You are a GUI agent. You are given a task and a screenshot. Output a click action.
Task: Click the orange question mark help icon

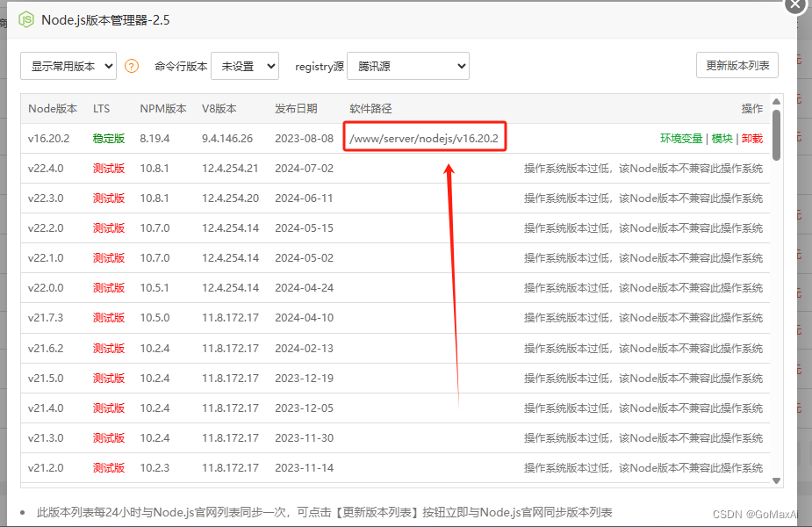[x=132, y=67]
